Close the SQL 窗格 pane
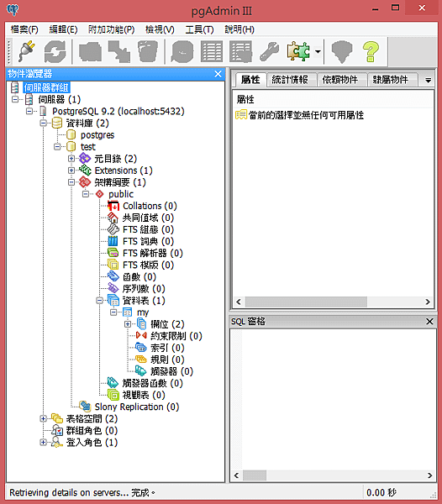 point(429,322)
